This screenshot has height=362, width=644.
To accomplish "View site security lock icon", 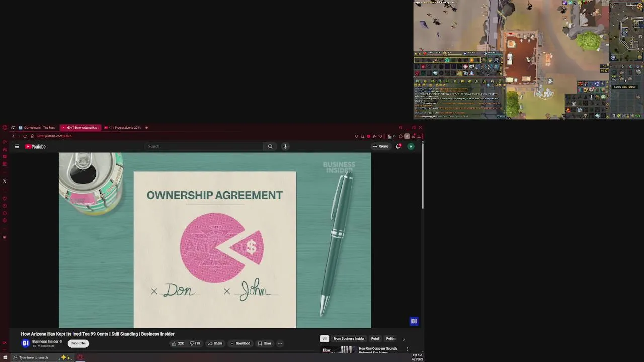I will pyautogui.click(x=32, y=136).
